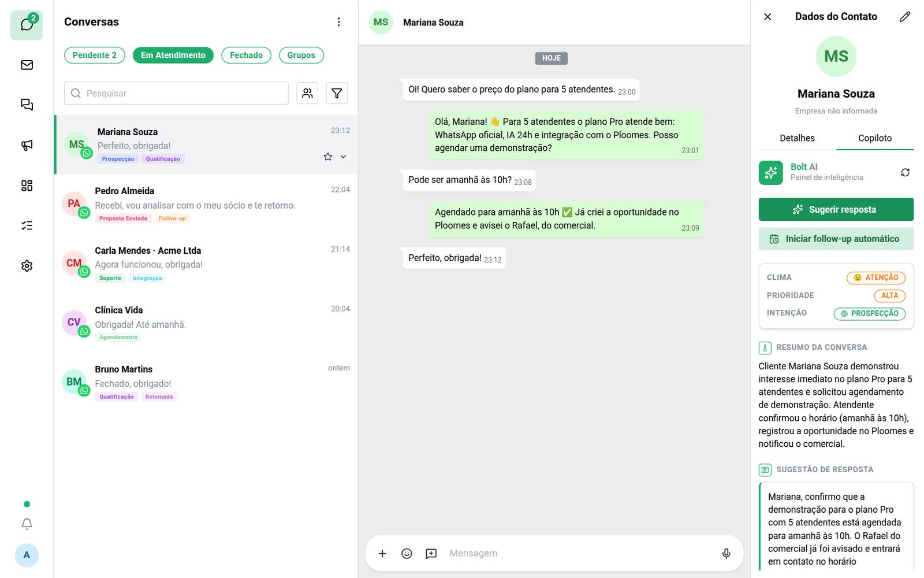Open the emoji picker icon
The image size is (924, 578).
point(407,554)
